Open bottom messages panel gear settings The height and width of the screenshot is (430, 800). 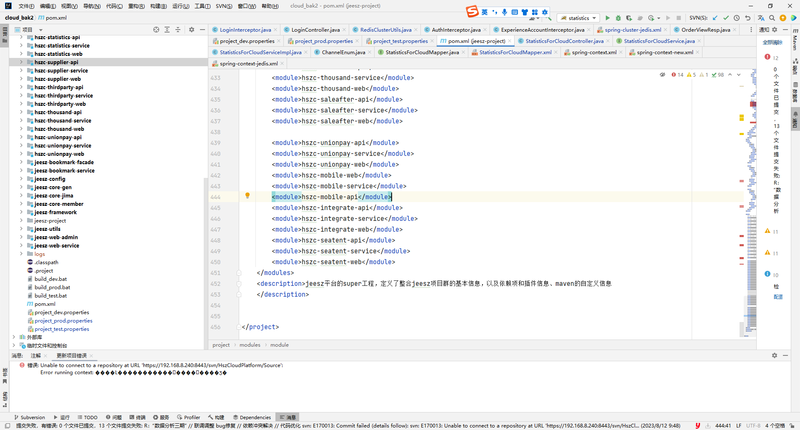pyautogui.click(x=774, y=356)
